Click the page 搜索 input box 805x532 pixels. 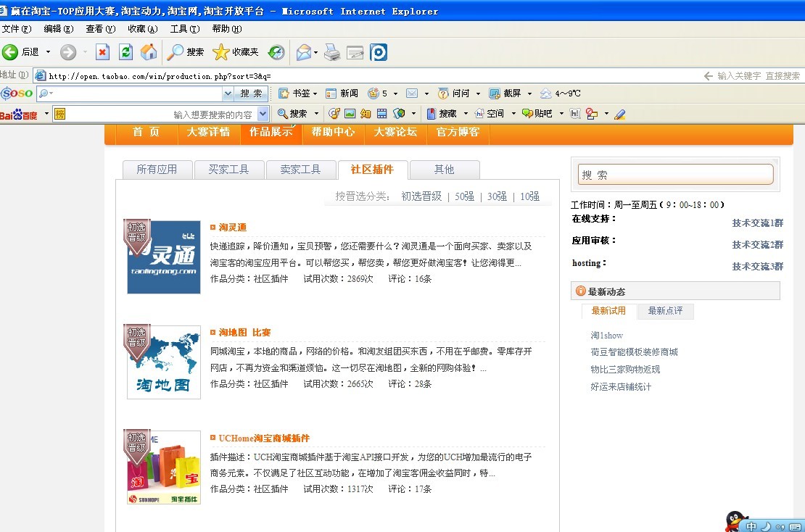676,175
